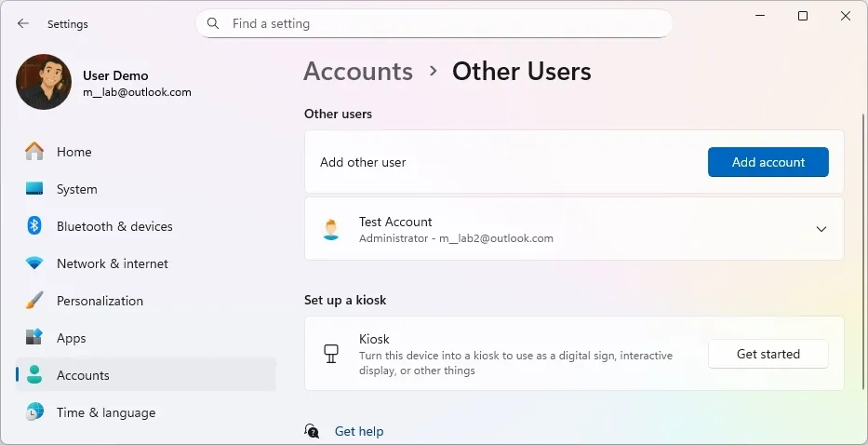
Task: Click the search magnifier icon
Action: coord(212,23)
